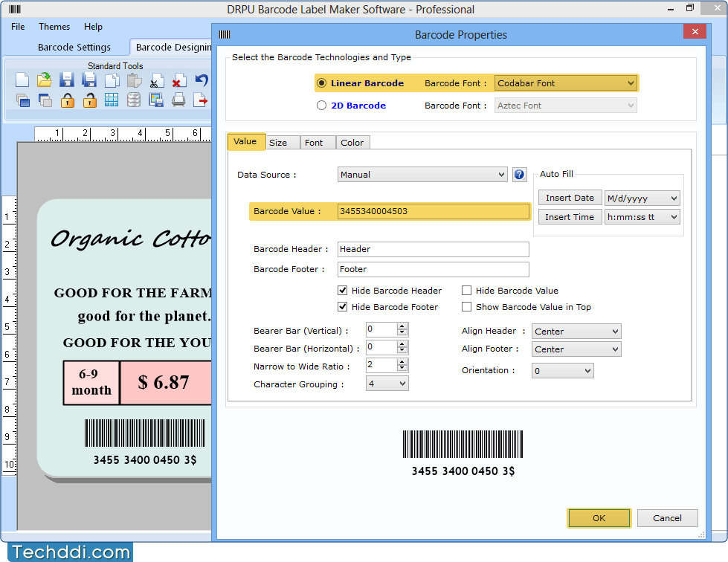728x562 pixels.
Task: Open the Character Grouping dropdown
Action: pos(387,384)
